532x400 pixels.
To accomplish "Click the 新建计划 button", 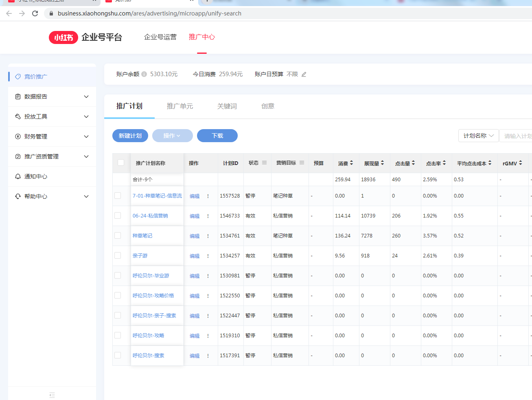I will [130, 136].
